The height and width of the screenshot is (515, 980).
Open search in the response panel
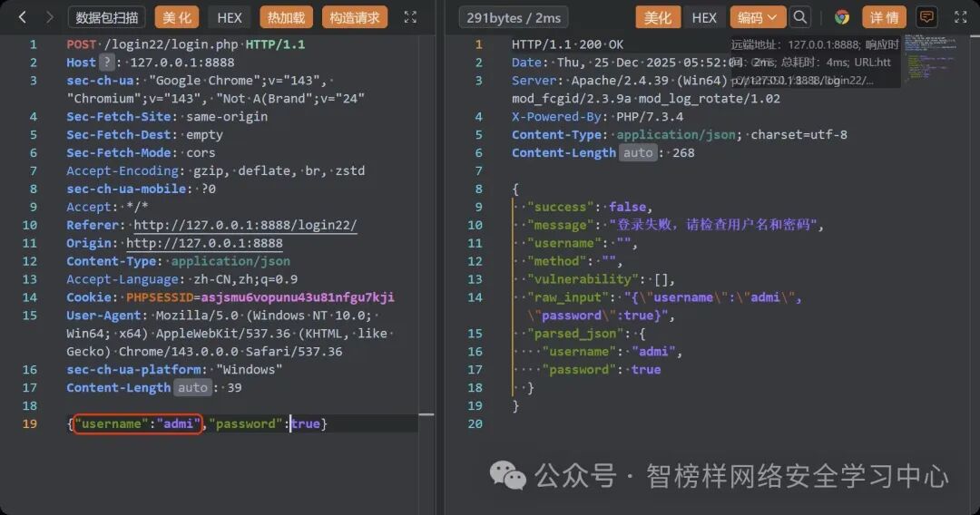pos(800,17)
